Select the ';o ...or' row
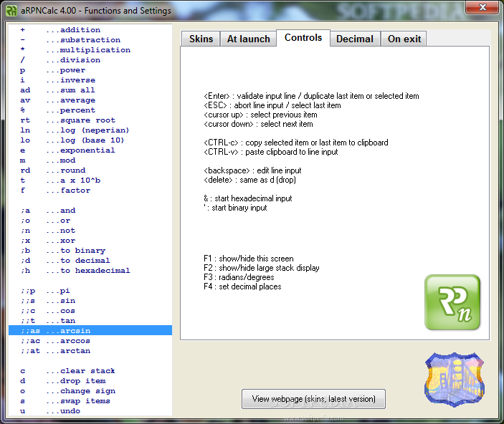504x424 pixels. [x=90, y=221]
